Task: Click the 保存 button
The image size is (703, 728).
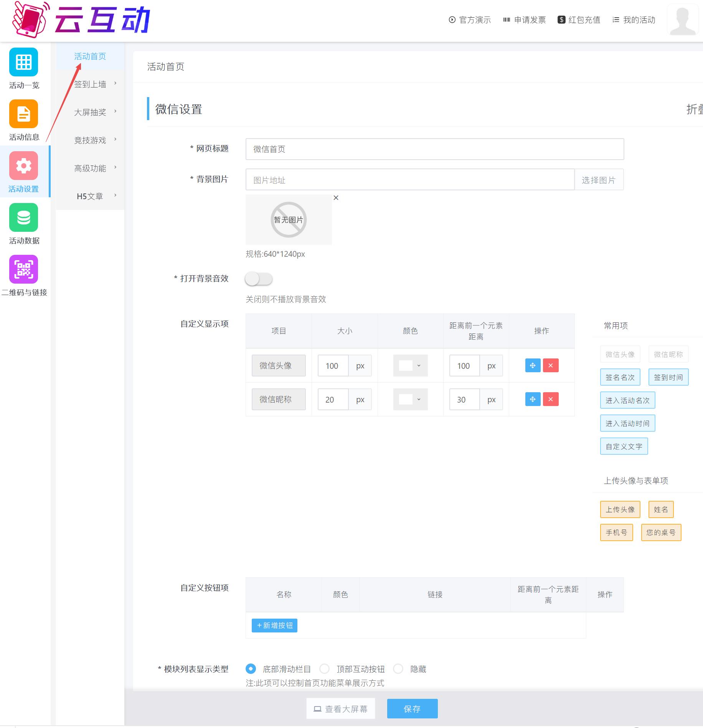Action: pyautogui.click(x=412, y=709)
